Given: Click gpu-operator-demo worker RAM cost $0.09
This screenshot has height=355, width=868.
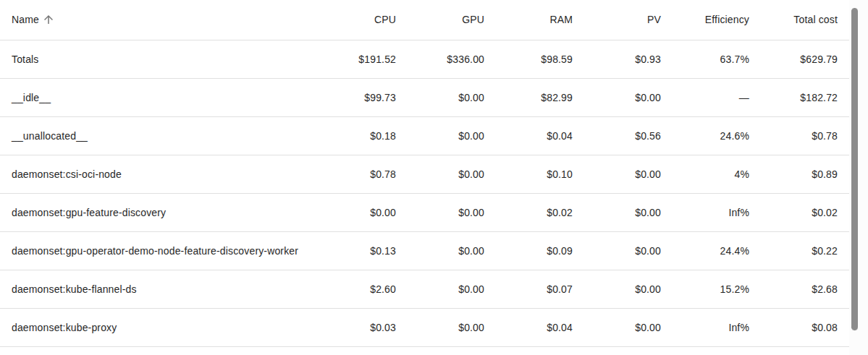Looking at the screenshot, I should 560,251.
